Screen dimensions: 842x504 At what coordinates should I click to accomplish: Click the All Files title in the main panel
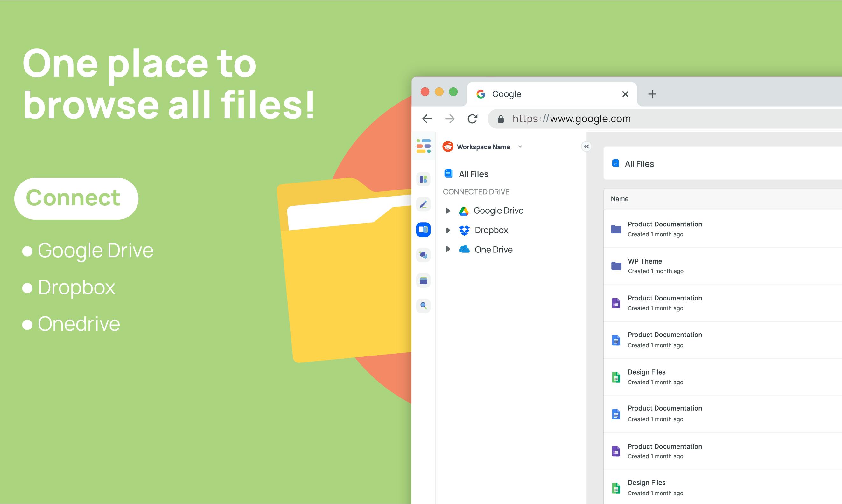639,164
